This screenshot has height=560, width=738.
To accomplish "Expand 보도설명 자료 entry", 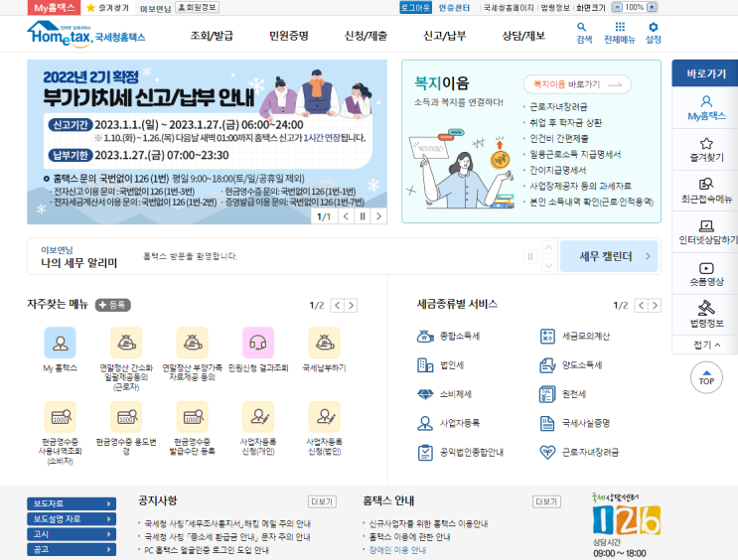I will pos(72,519).
